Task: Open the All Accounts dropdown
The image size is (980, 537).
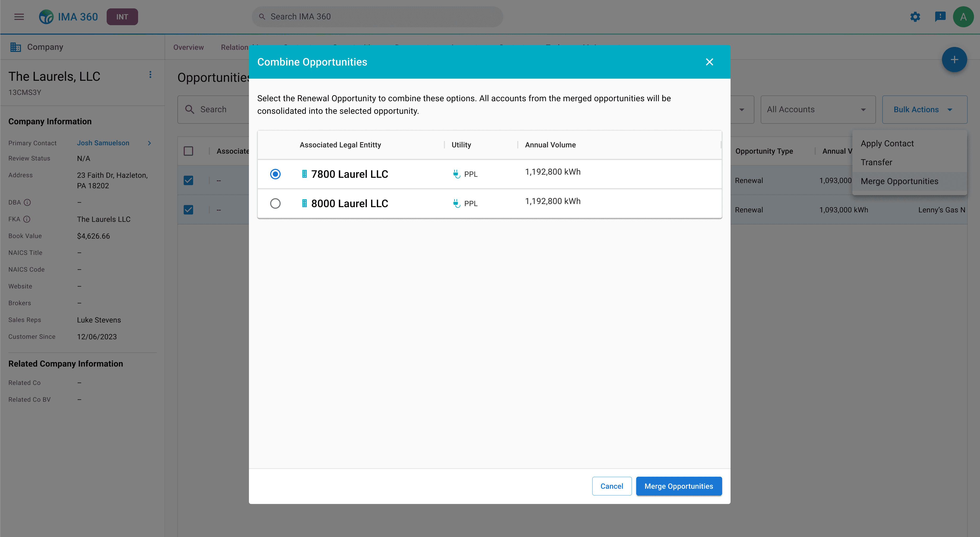Action: click(x=818, y=110)
